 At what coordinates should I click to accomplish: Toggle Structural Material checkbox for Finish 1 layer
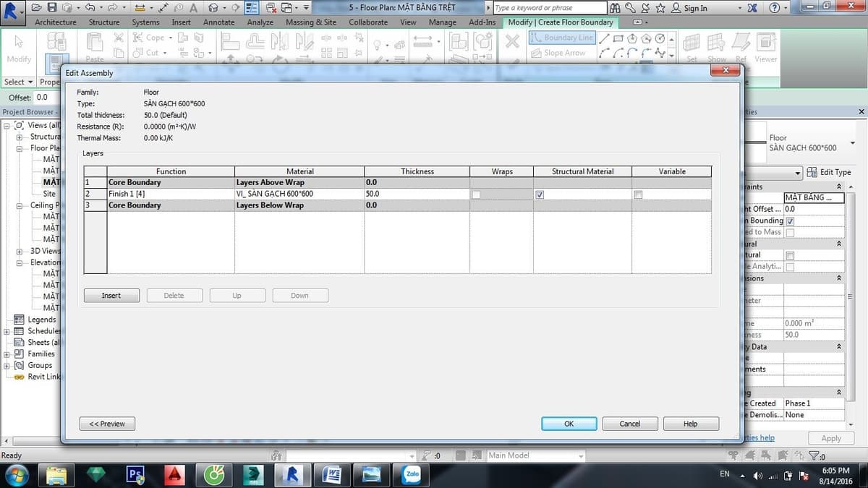click(539, 194)
